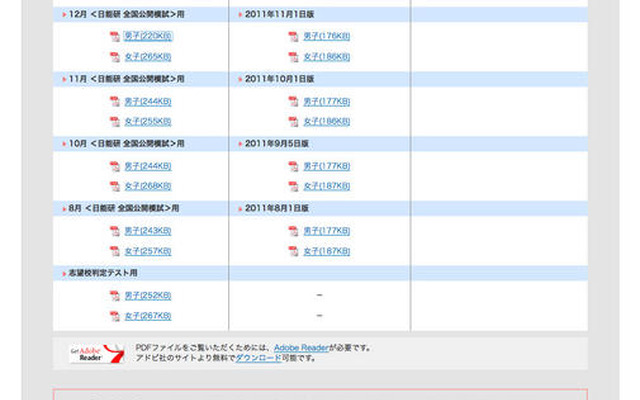Open 男子(177KB) link under 2011年8月1日版
Screen dimensions: 640x400
pyautogui.click(x=327, y=231)
